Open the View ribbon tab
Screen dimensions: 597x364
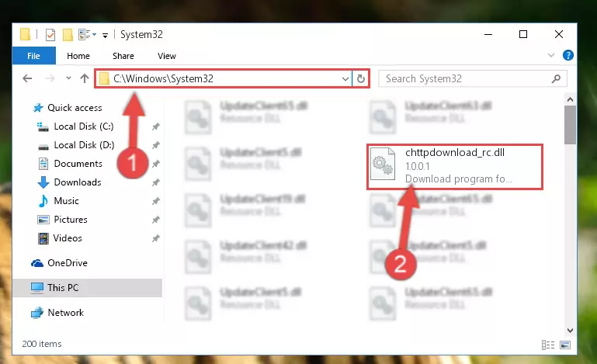click(167, 56)
